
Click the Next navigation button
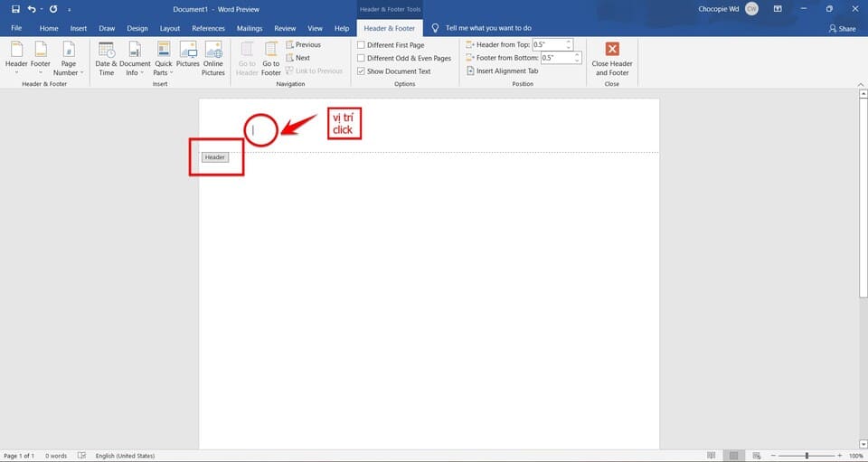click(297, 58)
